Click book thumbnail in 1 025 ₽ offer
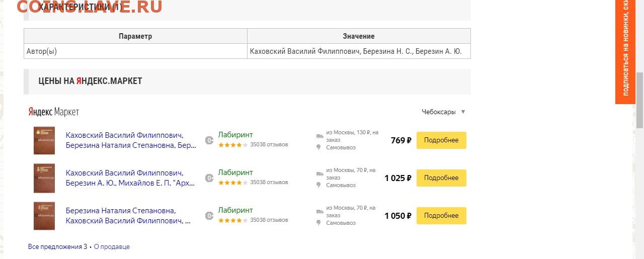Image resolution: width=644 pixels, height=259 pixels. pyautogui.click(x=44, y=178)
